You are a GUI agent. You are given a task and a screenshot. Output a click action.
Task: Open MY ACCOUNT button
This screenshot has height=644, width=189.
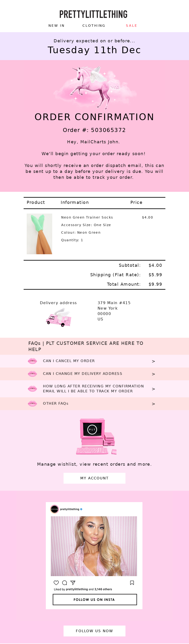click(x=94, y=478)
